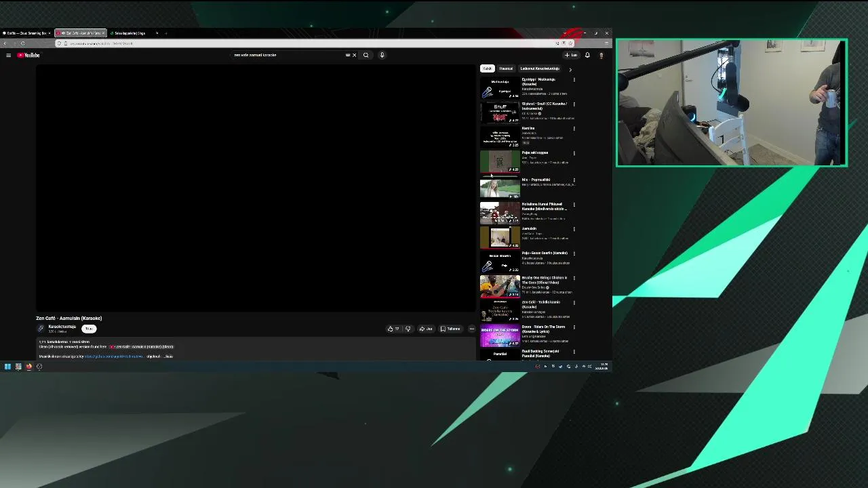Open options for Poju Gasoe Baarfin video

[x=574, y=253]
